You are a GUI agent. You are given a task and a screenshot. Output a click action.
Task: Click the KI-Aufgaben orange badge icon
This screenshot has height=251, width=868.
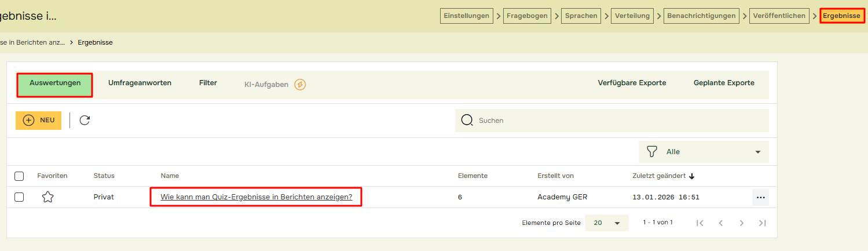[x=300, y=85]
